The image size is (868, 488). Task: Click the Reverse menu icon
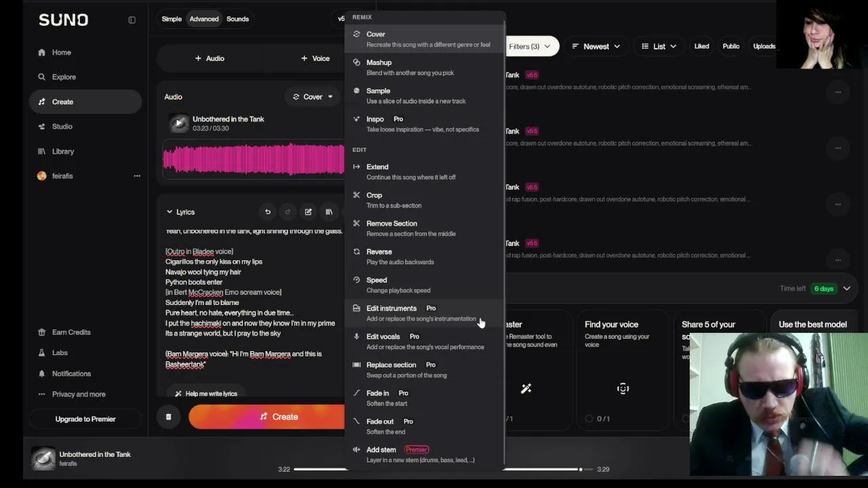(x=357, y=251)
